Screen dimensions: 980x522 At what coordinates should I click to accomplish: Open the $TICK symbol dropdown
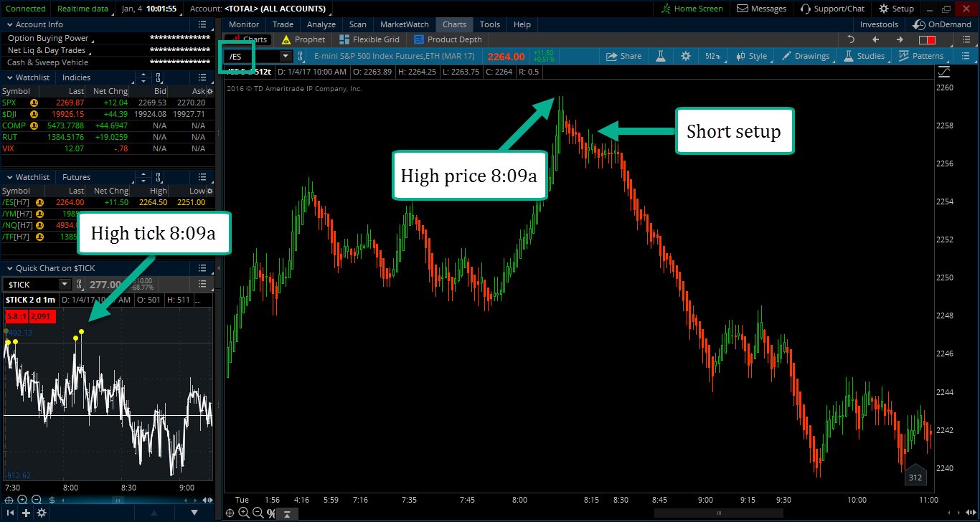pos(64,285)
